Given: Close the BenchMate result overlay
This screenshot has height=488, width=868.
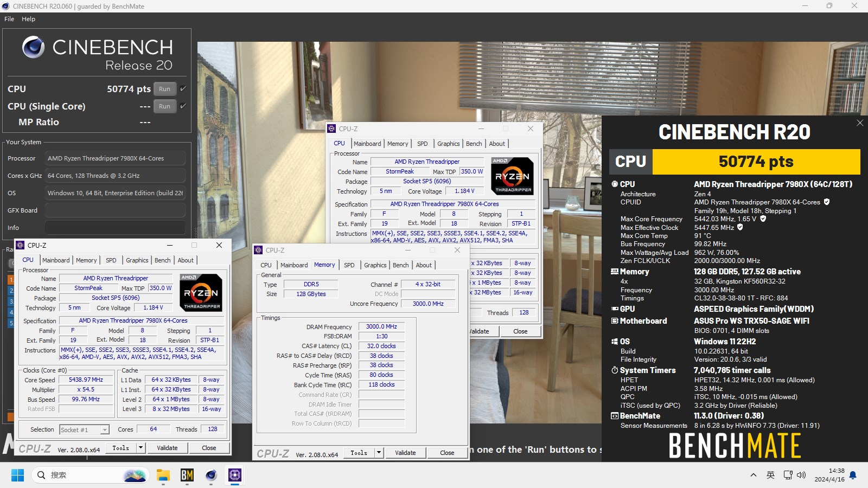Looking at the screenshot, I should point(860,123).
